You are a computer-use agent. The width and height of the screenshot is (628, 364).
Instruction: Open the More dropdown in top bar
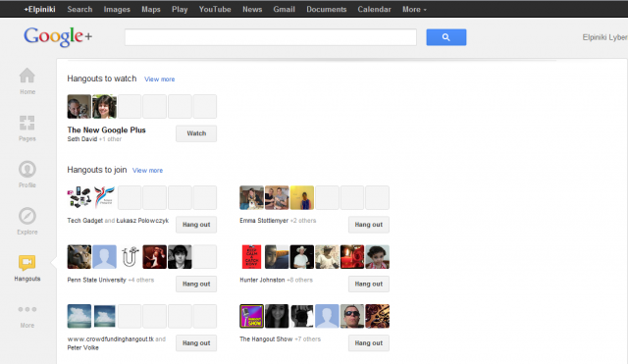(x=414, y=9)
